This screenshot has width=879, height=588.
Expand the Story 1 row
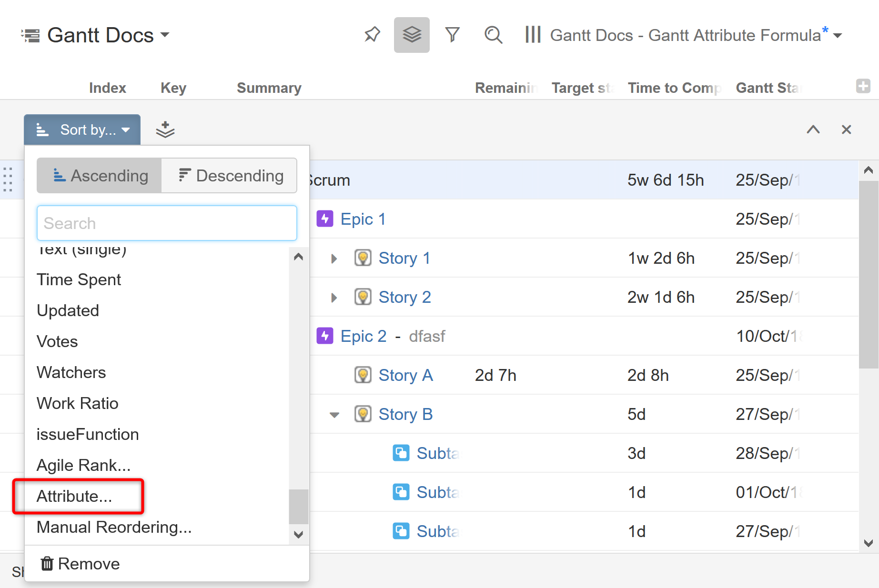[334, 259]
